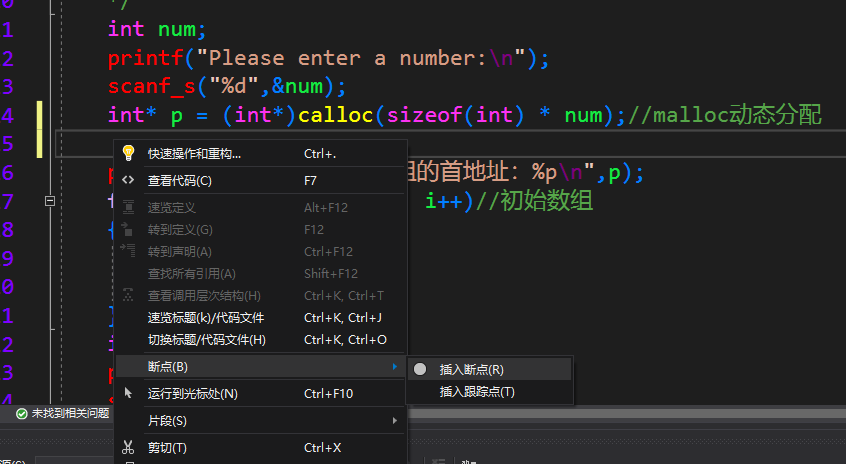Click the 片段(S) submenu arrow
846x464 pixels.
pyautogui.click(x=395, y=421)
